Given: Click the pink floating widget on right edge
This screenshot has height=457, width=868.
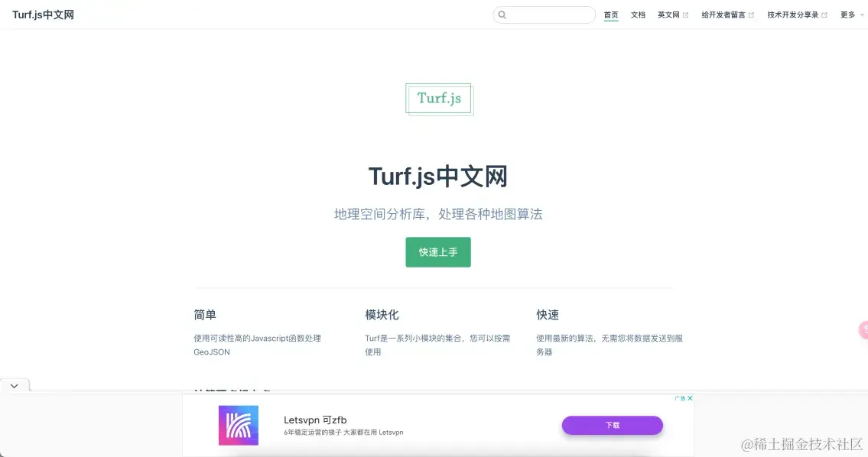Looking at the screenshot, I should point(863,329).
